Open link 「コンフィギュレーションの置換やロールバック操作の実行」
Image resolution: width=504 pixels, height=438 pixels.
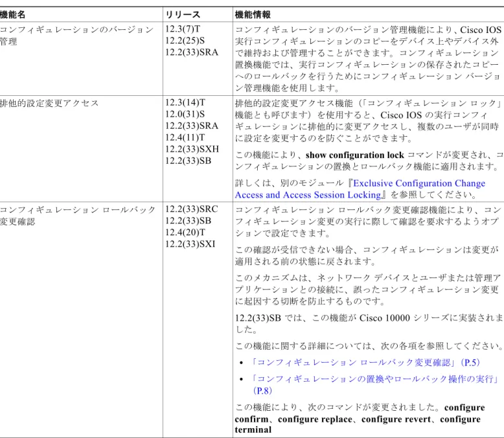pyautogui.click(x=375, y=385)
